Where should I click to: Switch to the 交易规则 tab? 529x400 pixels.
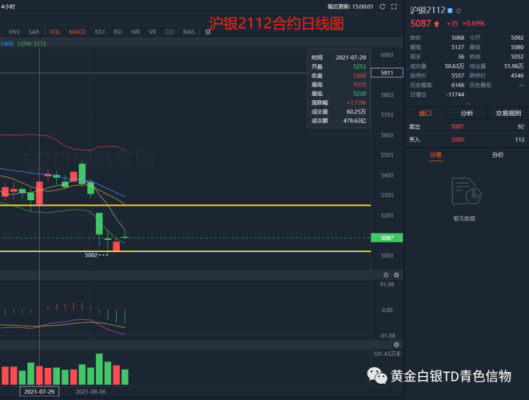[x=508, y=113]
